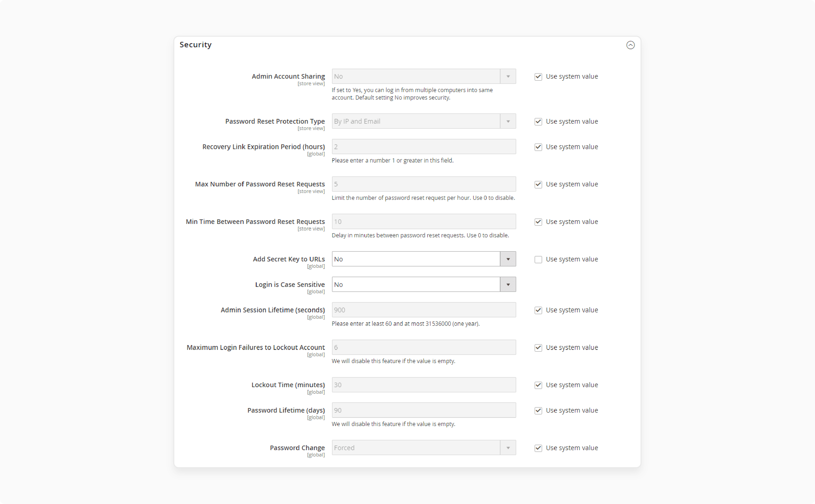Expand Login is Case Sensitive dropdown
This screenshot has height=504, width=815.
[x=507, y=285]
